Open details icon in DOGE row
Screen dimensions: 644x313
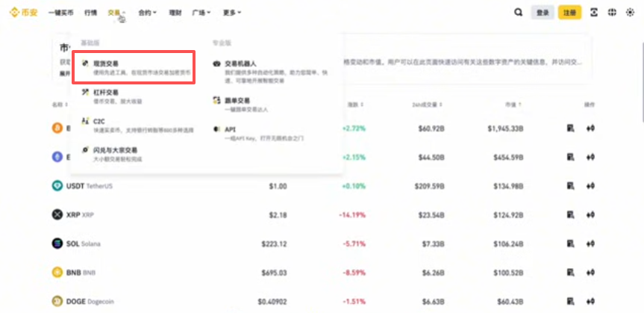[x=570, y=301]
